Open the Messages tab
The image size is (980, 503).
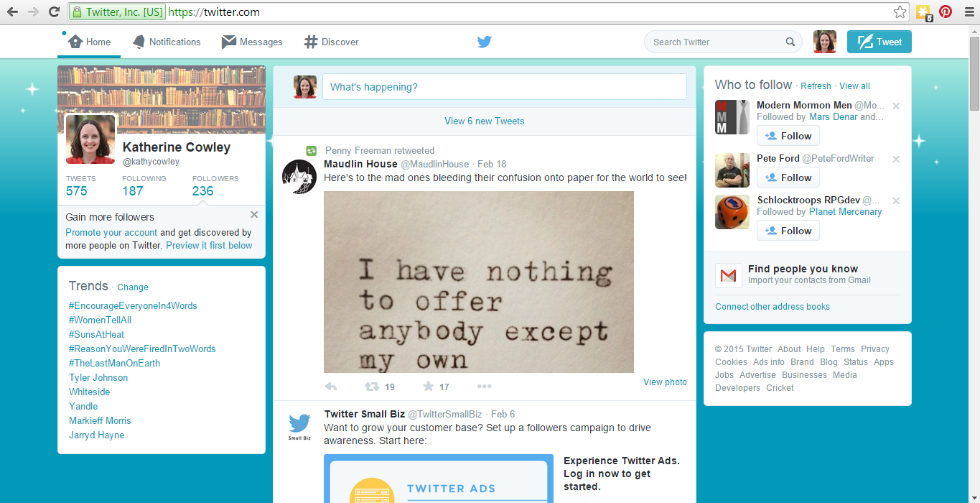(252, 42)
